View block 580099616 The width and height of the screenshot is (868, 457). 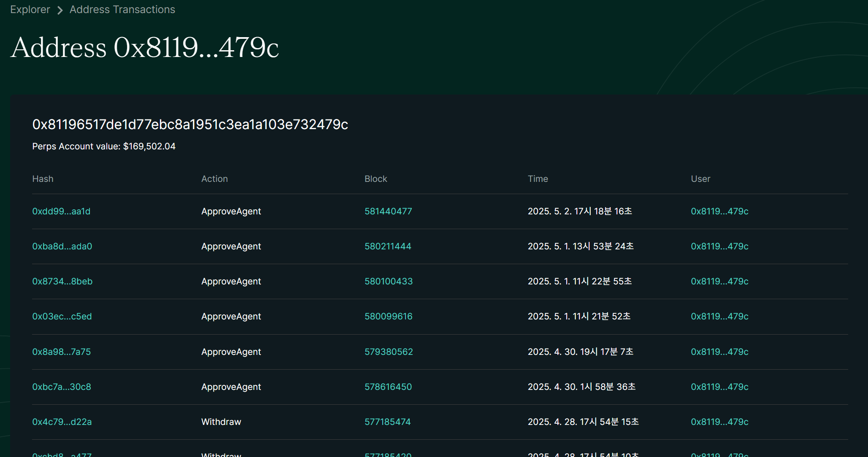tap(388, 316)
